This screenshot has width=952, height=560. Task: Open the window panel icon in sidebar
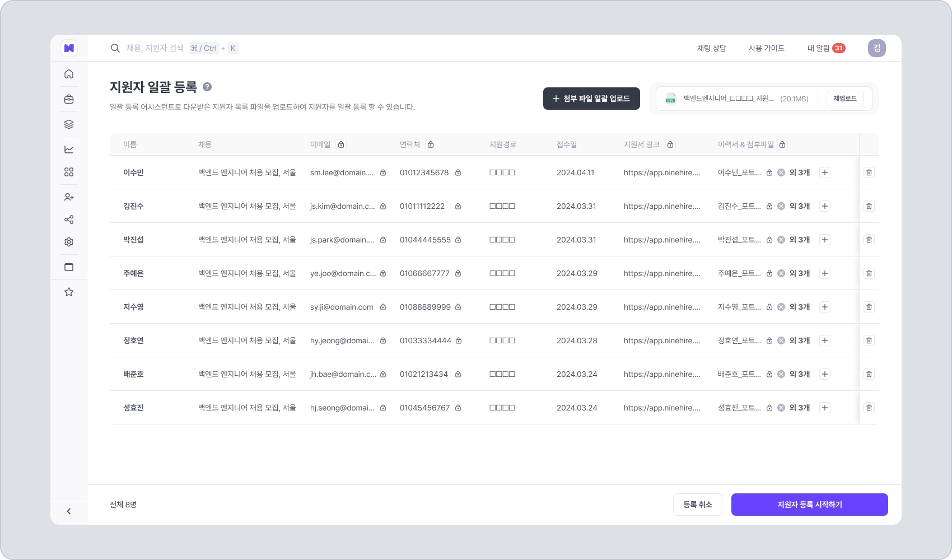[69, 267]
